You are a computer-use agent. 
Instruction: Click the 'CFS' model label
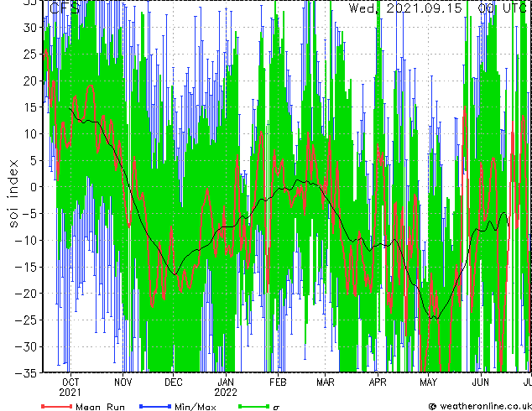65,8
